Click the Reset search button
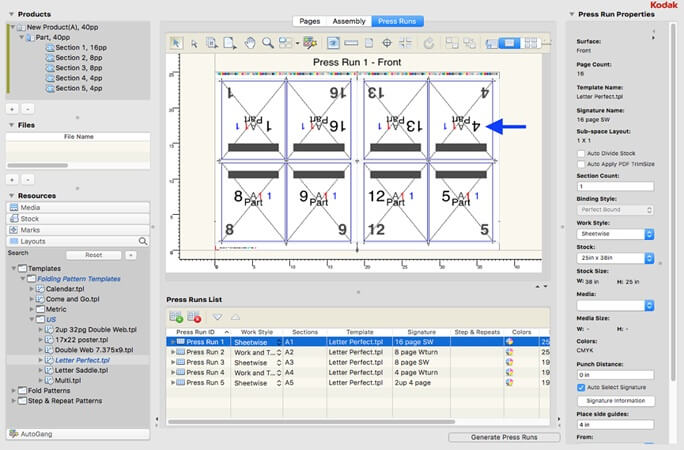The image size is (684, 450). (93, 255)
